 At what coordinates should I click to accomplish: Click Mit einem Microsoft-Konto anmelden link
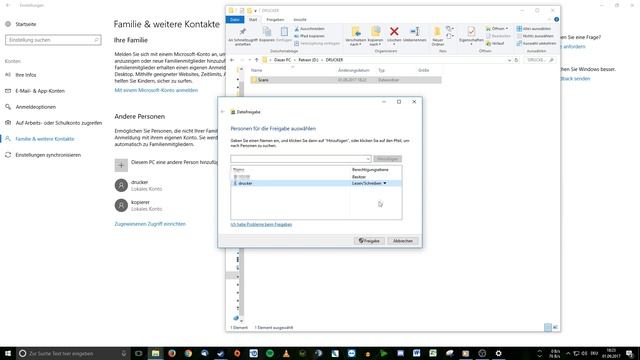pyautogui.click(x=156, y=90)
